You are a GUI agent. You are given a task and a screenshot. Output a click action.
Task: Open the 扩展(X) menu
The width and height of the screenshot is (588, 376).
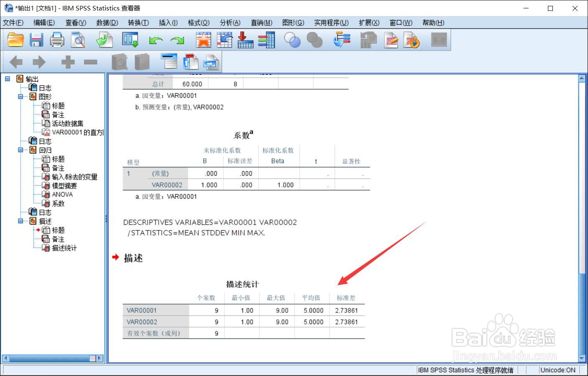tap(369, 23)
